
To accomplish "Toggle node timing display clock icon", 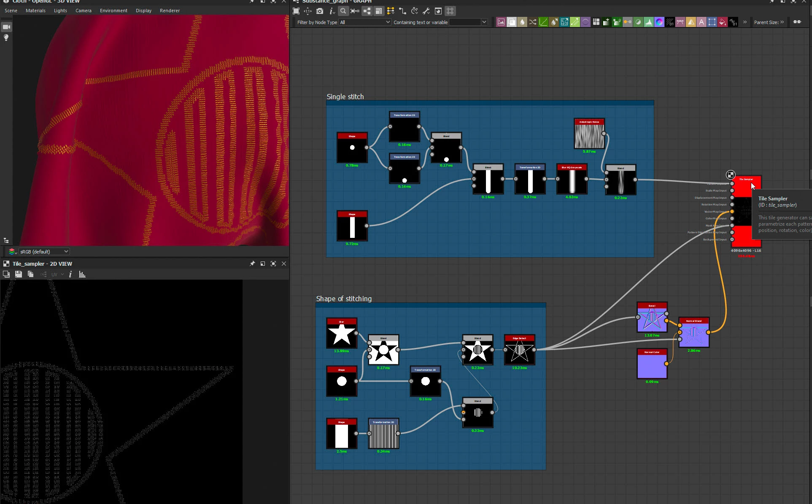I will [414, 11].
